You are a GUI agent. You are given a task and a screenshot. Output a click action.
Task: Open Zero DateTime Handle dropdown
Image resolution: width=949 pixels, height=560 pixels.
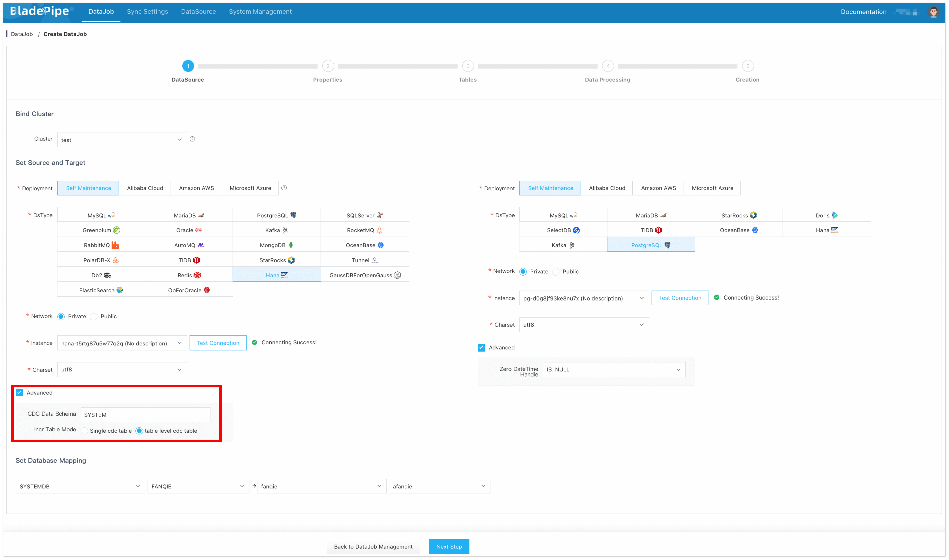point(614,370)
